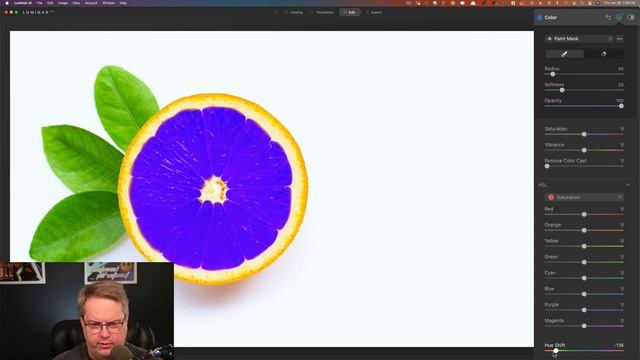Viewport: 640px width, 360px height.
Task: Open the Luminar AI app menu
Action: coord(23,3)
